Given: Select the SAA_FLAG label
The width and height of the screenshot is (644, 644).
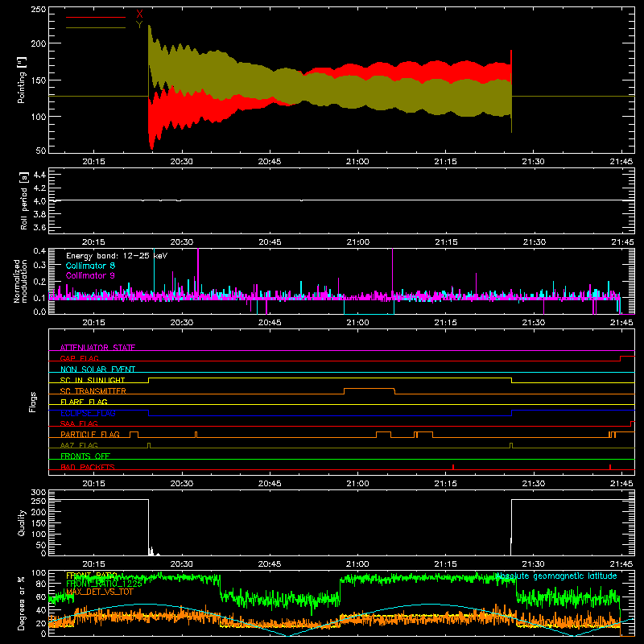Looking at the screenshot, I should pyautogui.click(x=79, y=423).
